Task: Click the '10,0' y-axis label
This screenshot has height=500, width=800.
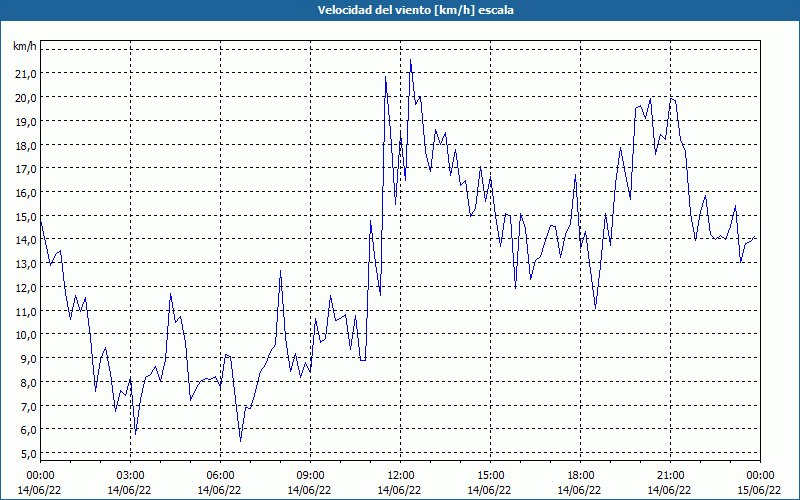Action: tap(26, 335)
